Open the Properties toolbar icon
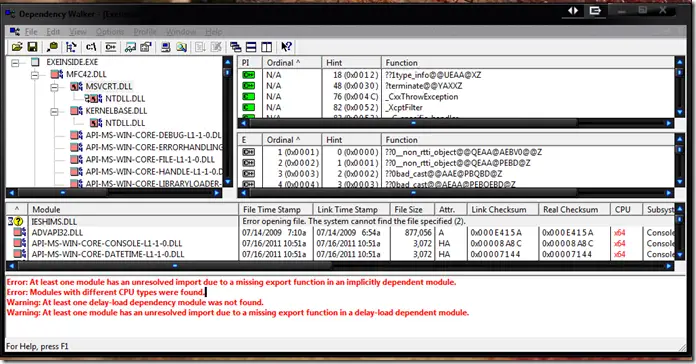696x364 pixels. [x=146, y=47]
